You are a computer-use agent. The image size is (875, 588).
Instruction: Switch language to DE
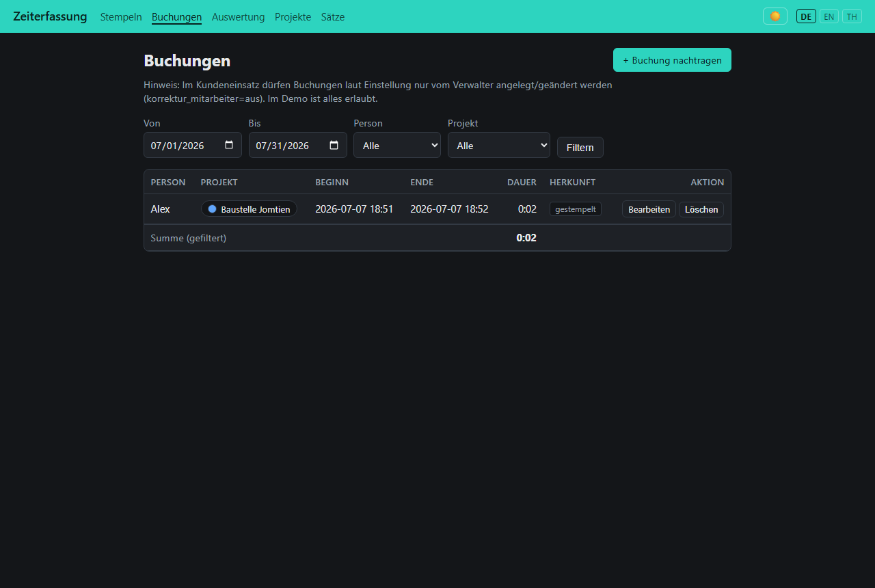[x=806, y=16]
